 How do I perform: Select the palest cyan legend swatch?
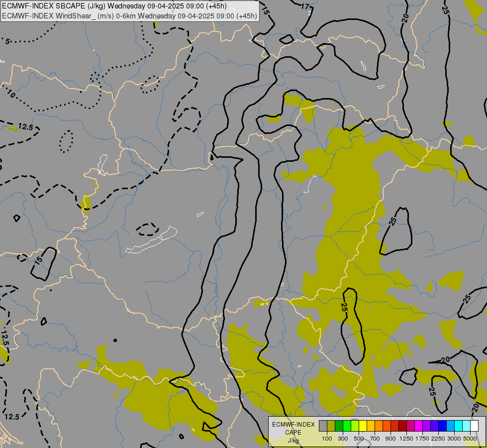(466, 426)
